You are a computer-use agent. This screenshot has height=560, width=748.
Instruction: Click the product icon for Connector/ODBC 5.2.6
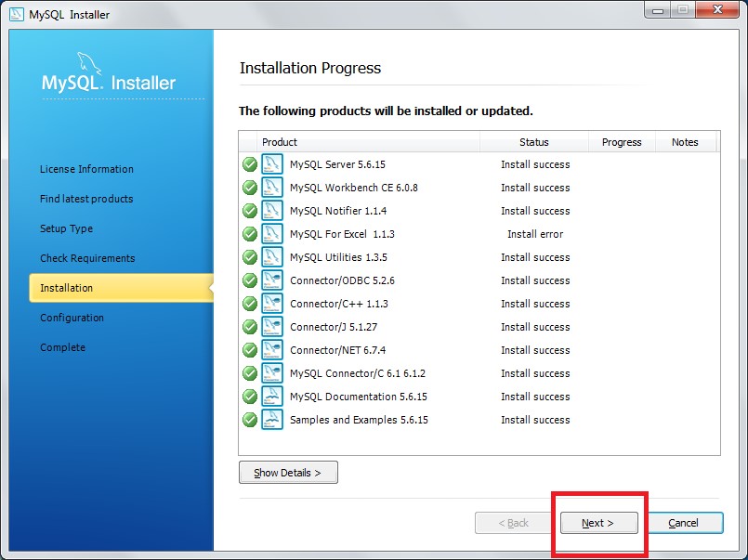(272, 280)
